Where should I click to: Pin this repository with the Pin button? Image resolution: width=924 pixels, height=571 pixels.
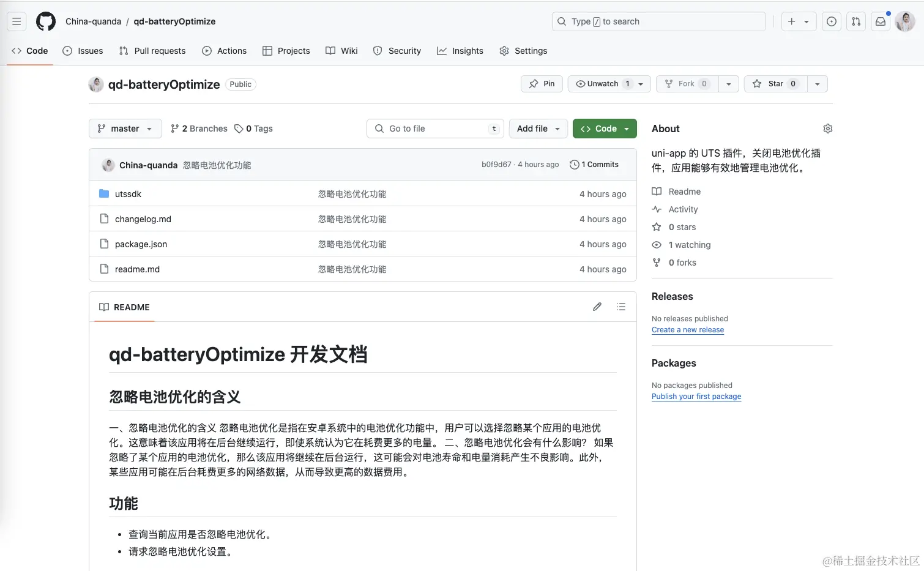542,84
